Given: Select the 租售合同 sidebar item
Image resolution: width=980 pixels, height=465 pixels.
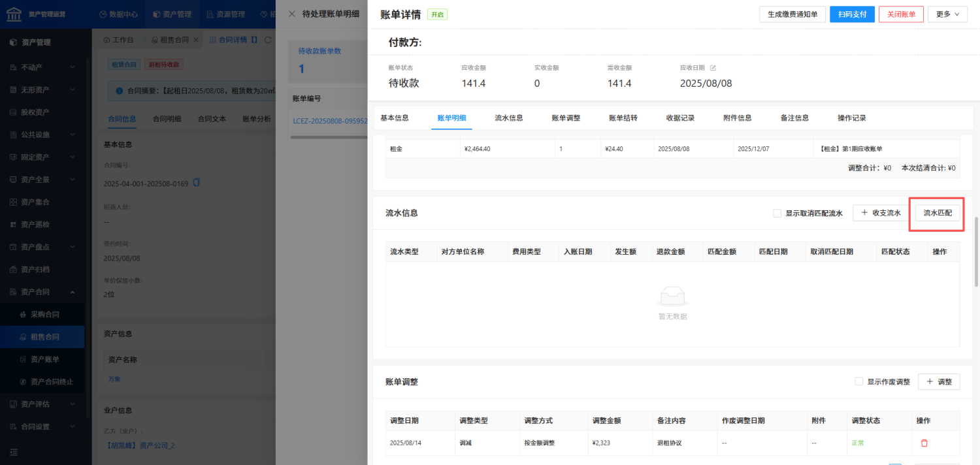Looking at the screenshot, I should pos(42,337).
